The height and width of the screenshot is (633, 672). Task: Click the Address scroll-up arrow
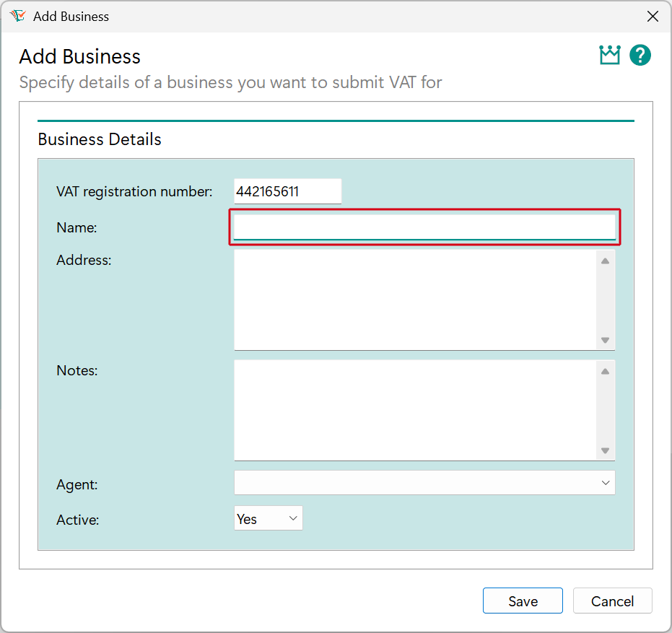click(606, 260)
